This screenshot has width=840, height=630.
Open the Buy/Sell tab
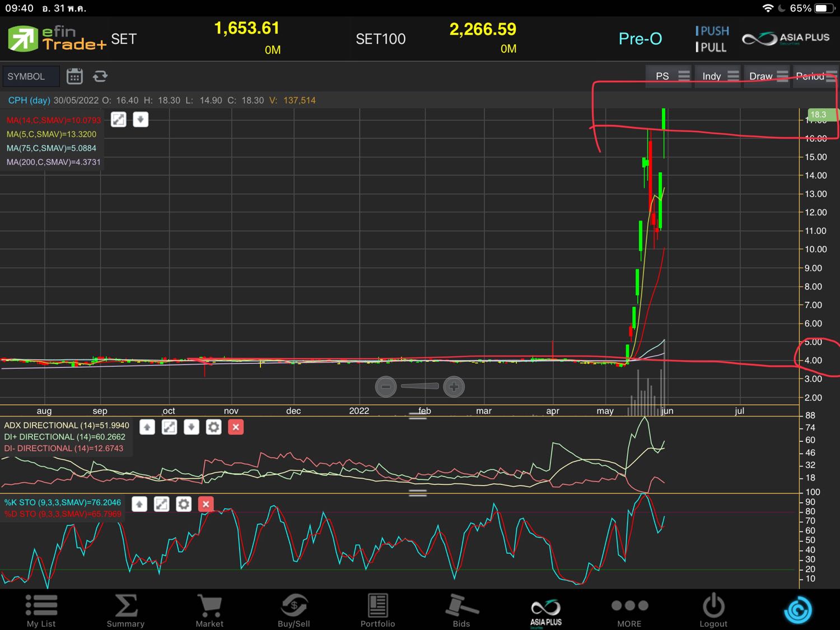(293, 611)
